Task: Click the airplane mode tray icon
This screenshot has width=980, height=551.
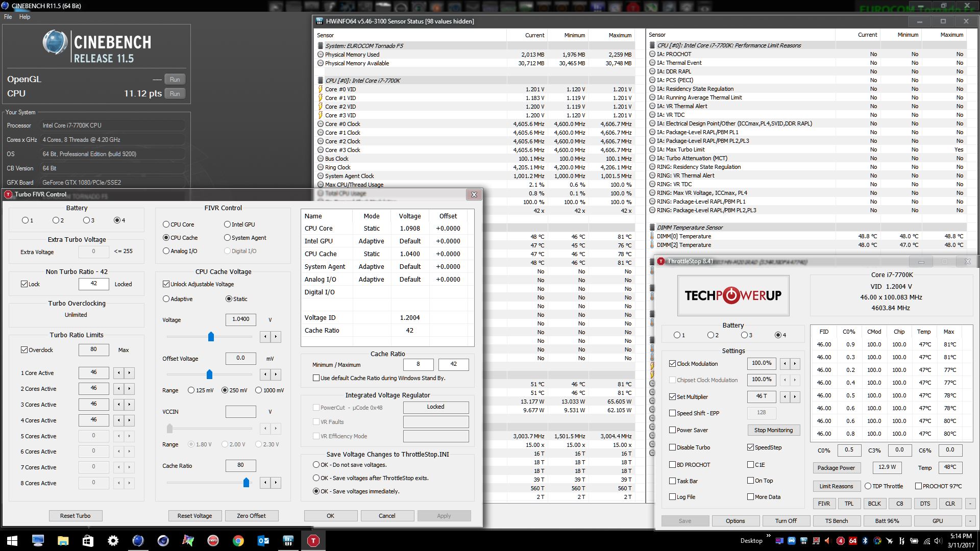Action: pyautogui.click(x=890, y=541)
